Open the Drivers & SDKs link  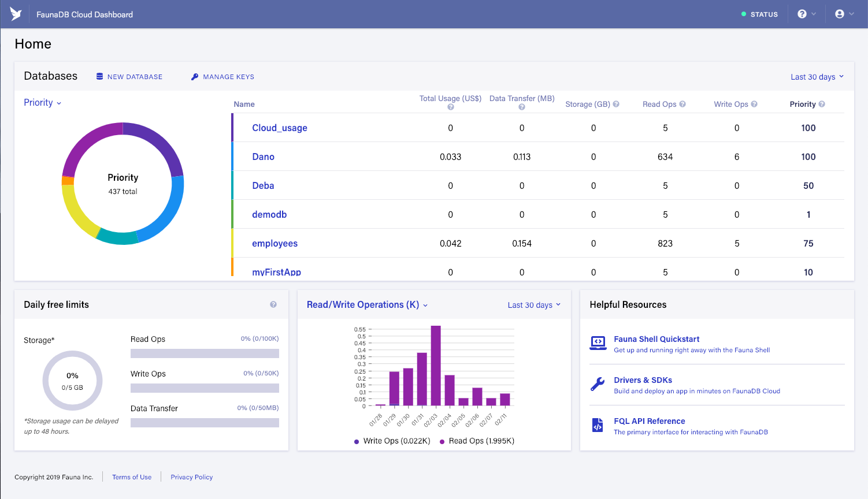pyautogui.click(x=643, y=380)
